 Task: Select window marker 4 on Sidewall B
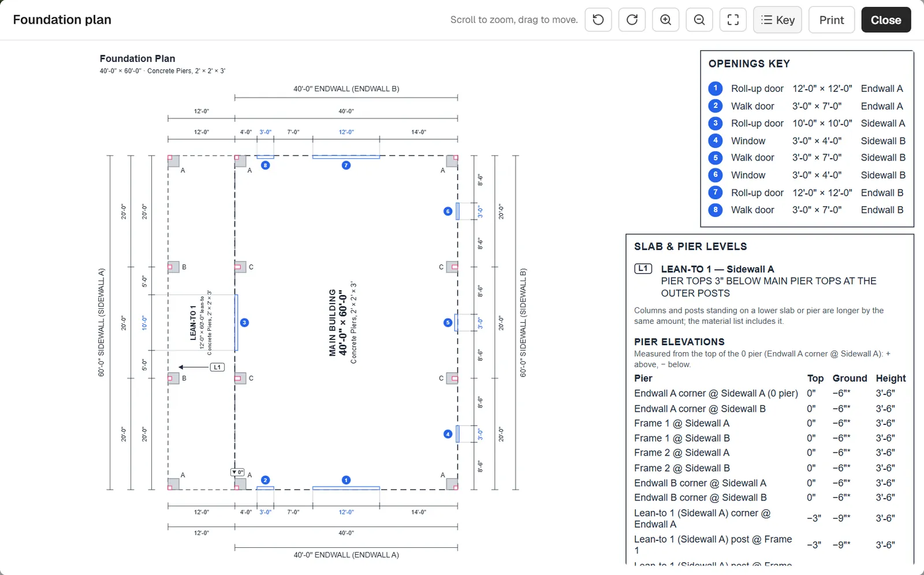click(448, 434)
